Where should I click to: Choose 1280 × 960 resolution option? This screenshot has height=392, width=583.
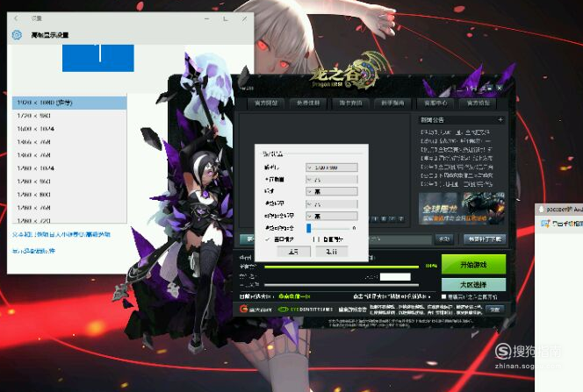(x=69, y=182)
